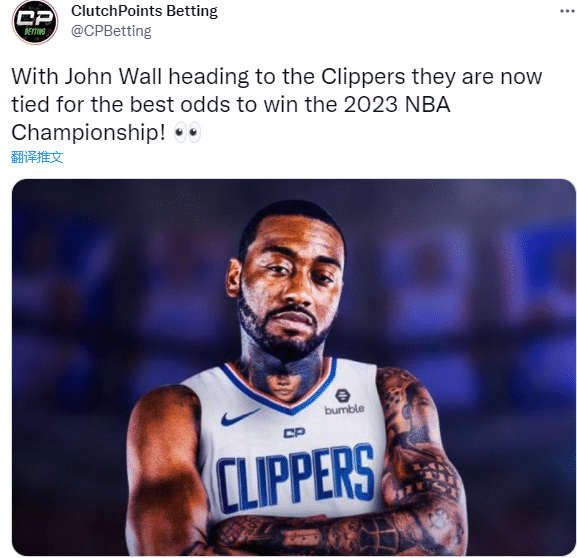This screenshot has width=577, height=558.
Task: Click the green BETTING text in the avatar
Action: (35, 31)
